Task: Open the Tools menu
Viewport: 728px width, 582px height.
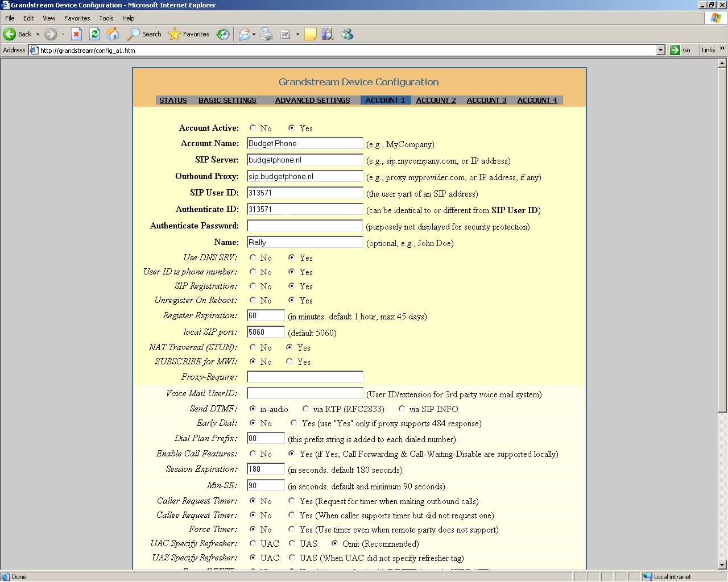Action: 106,18
